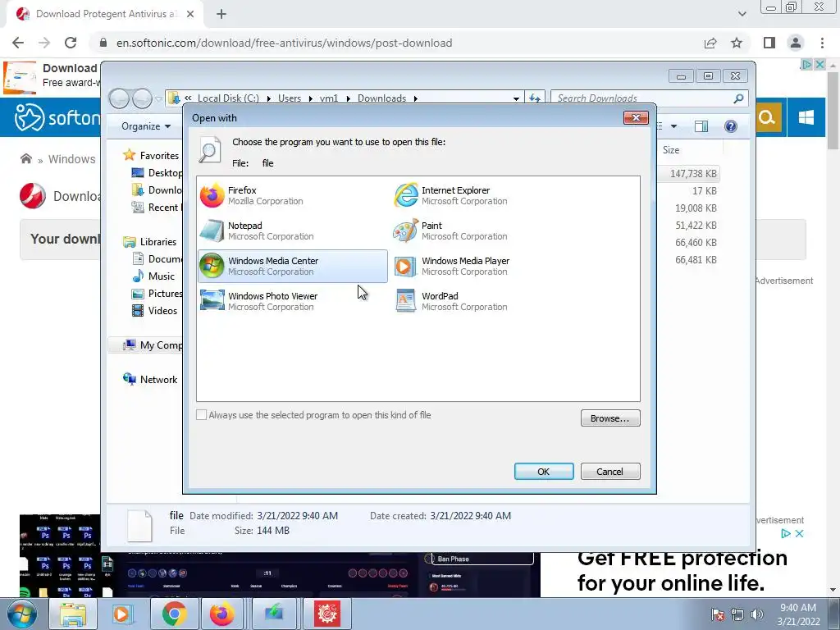Expand the Explorer address bar history dropdown

[516, 98]
